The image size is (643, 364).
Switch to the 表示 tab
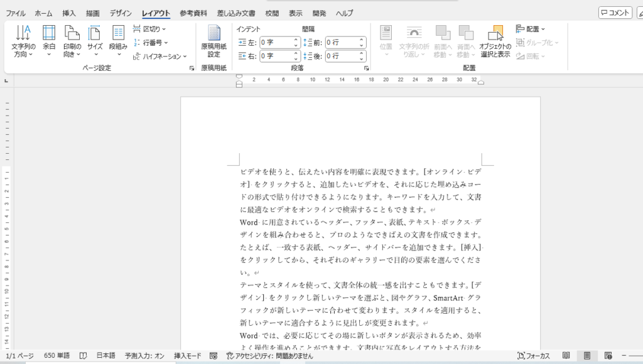point(295,13)
